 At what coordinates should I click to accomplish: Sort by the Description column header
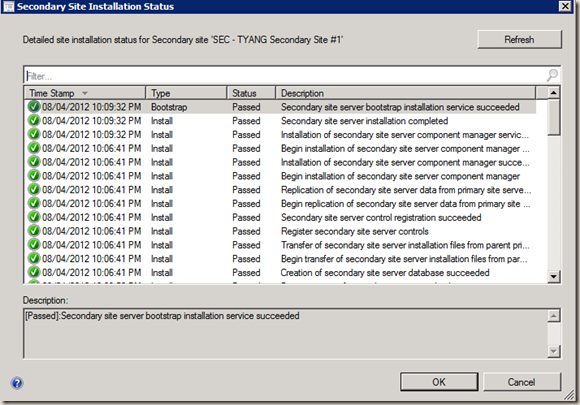pyautogui.click(x=405, y=93)
